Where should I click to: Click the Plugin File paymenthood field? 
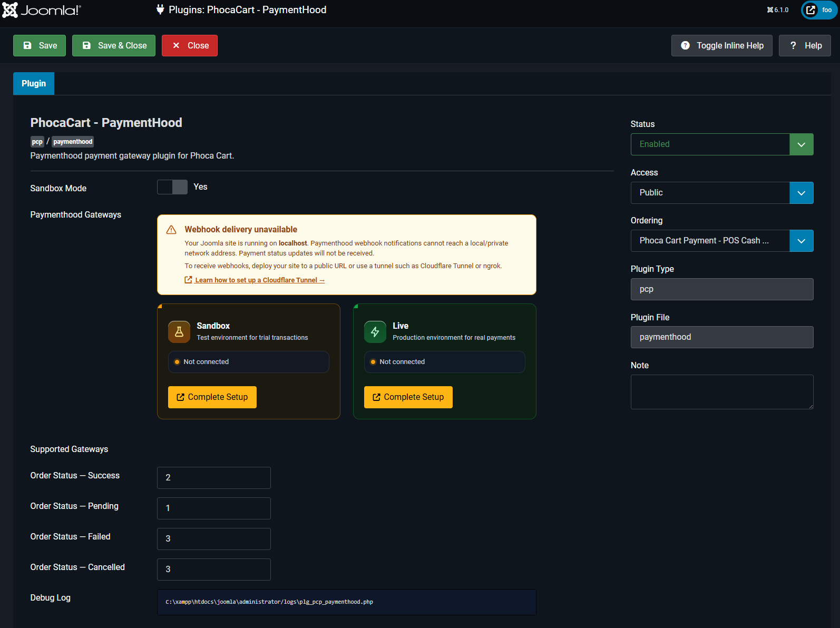coord(722,337)
